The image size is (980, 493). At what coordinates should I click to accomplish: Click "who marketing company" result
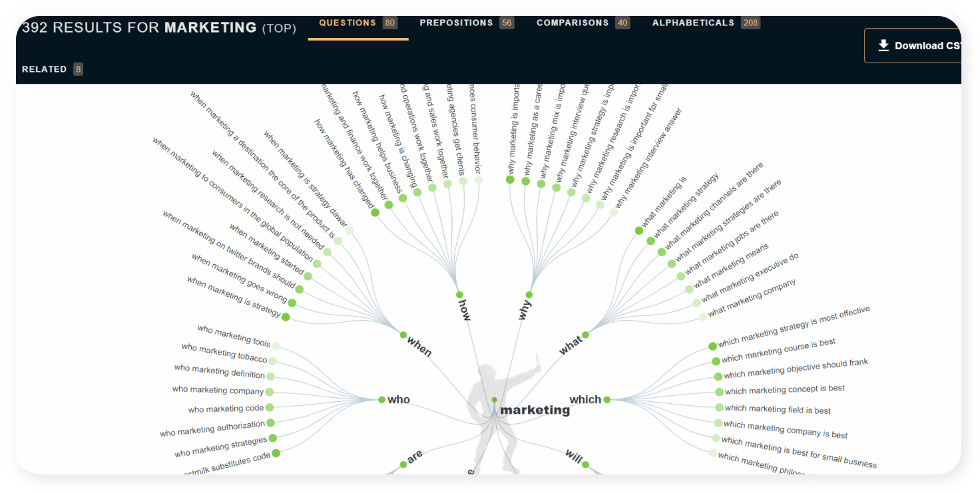[x=218, y=390]
